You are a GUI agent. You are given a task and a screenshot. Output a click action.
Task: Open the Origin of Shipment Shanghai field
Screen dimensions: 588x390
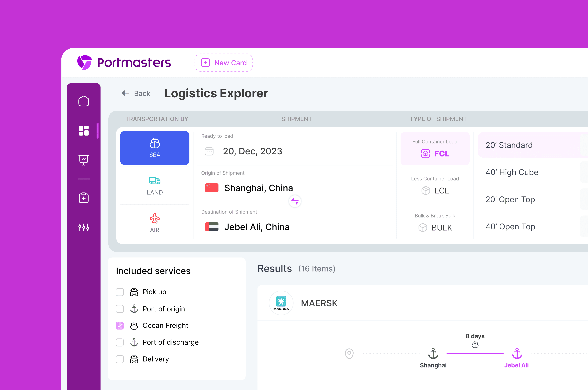(259, 188)
